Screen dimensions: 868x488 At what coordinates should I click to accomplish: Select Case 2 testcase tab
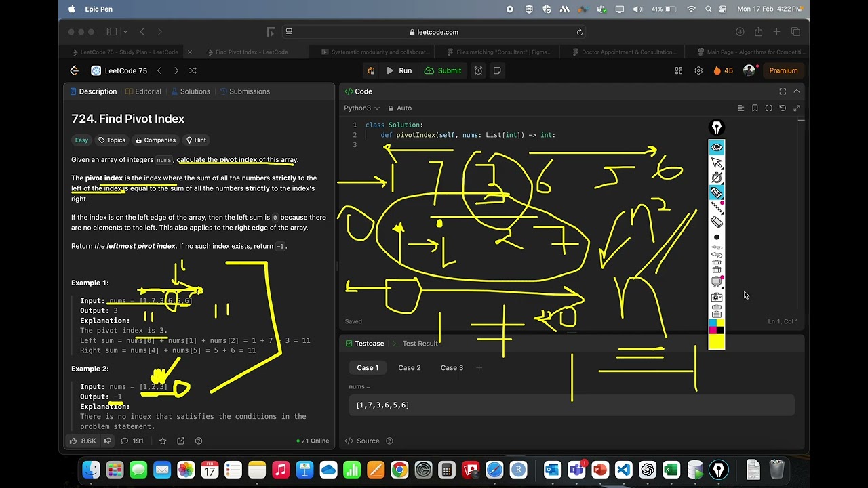point(410,368)
